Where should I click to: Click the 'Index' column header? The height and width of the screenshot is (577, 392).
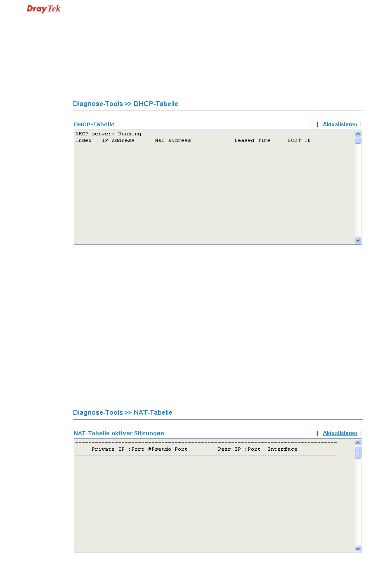click(x=83, y=140)
